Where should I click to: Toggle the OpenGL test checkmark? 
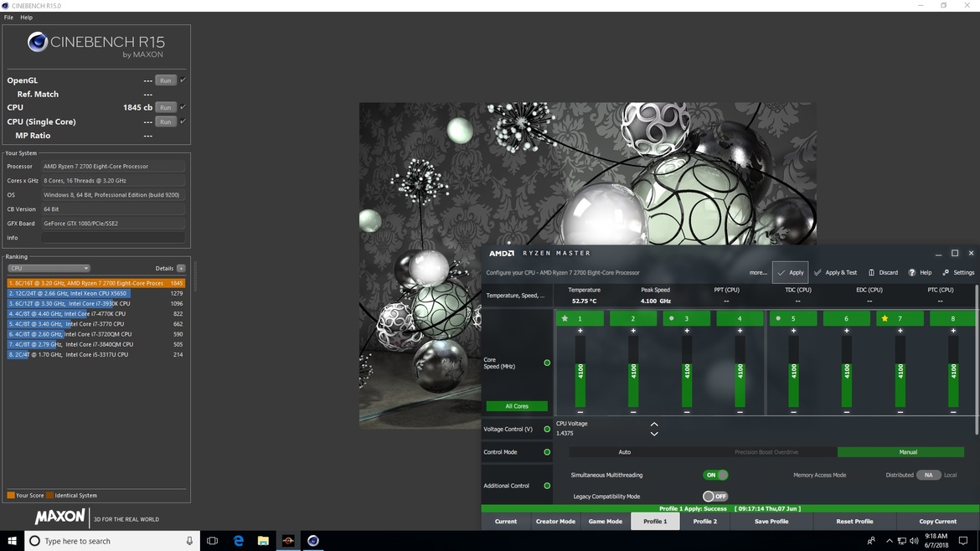(x=183, y=80)
